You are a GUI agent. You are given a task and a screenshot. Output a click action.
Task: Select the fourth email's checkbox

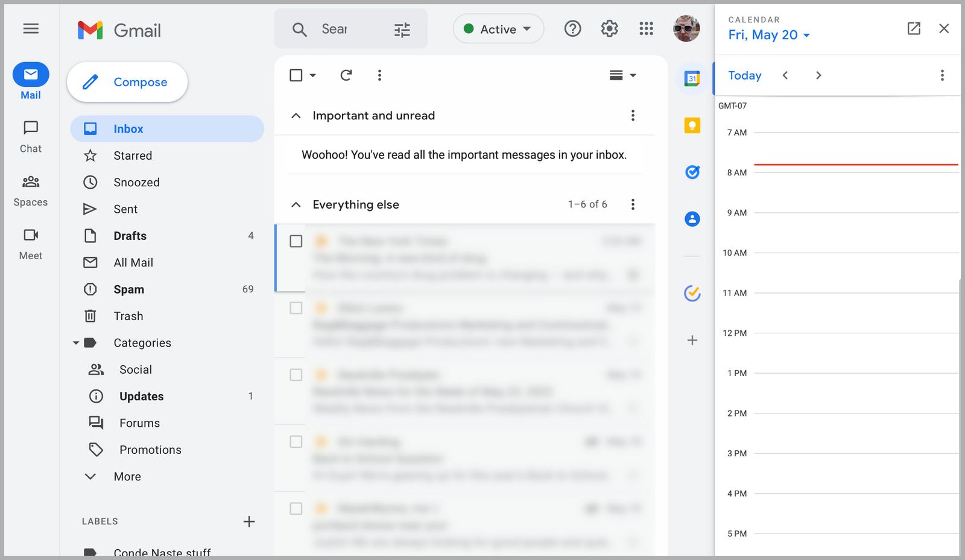coord(296,442)
